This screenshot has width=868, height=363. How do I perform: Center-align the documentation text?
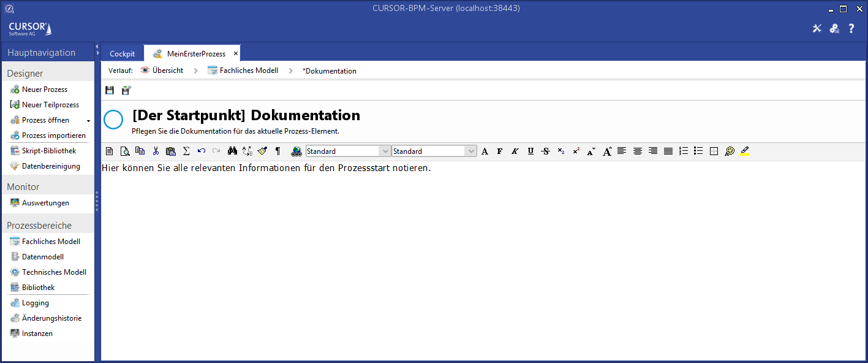tap(638, 151)
